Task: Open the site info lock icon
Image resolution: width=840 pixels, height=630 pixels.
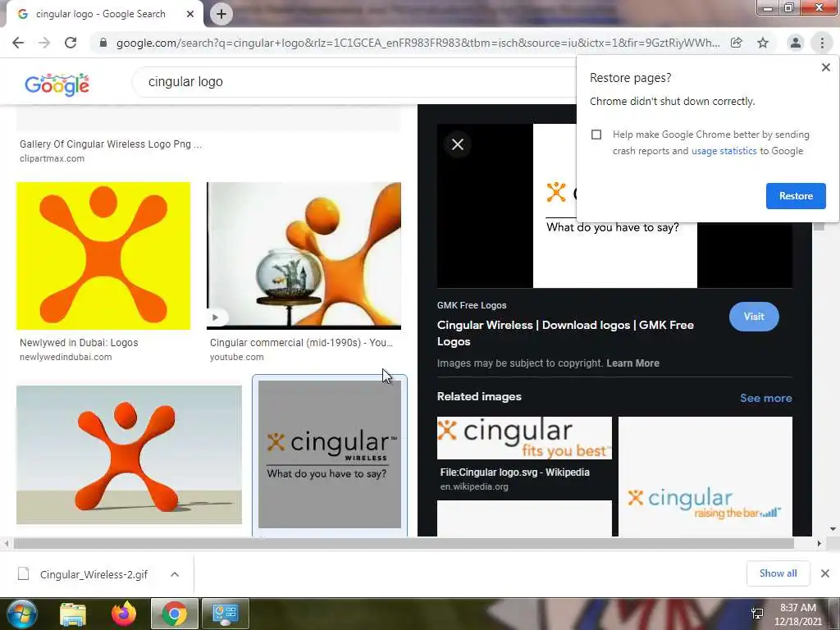Action: pos(103,43)
